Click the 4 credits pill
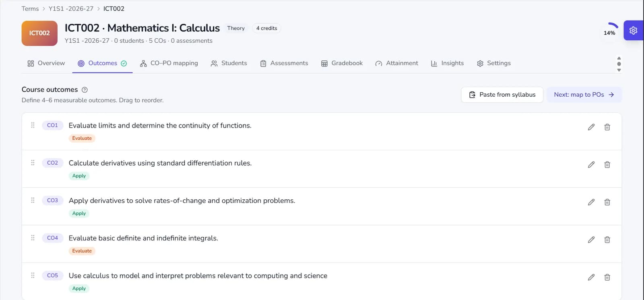 click(266, 28)
